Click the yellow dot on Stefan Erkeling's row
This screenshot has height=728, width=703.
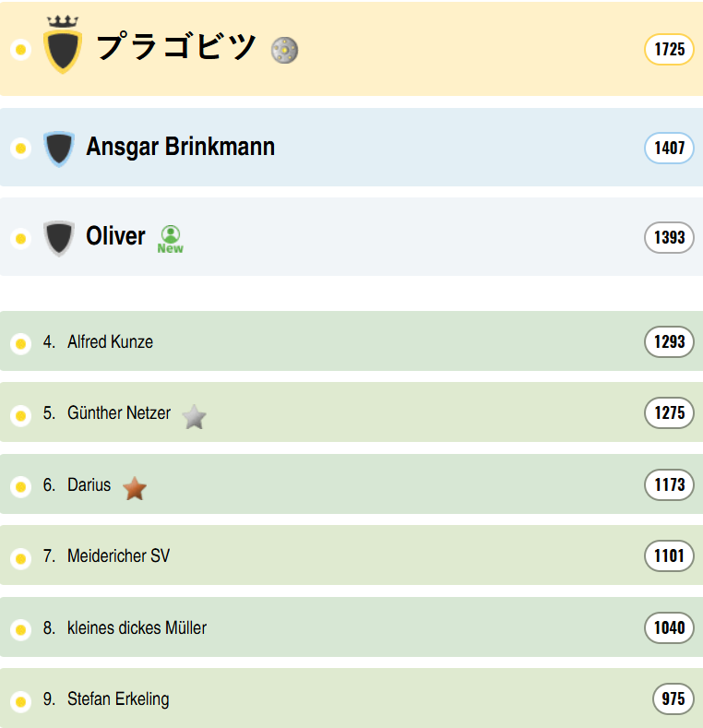[x=20, y=702]
